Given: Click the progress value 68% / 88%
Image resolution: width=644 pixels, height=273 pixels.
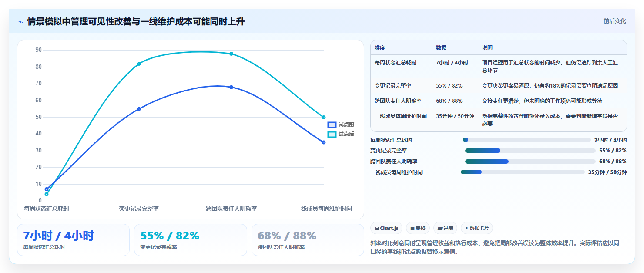Looking at the screenshot, I should (x=613, y=162).
